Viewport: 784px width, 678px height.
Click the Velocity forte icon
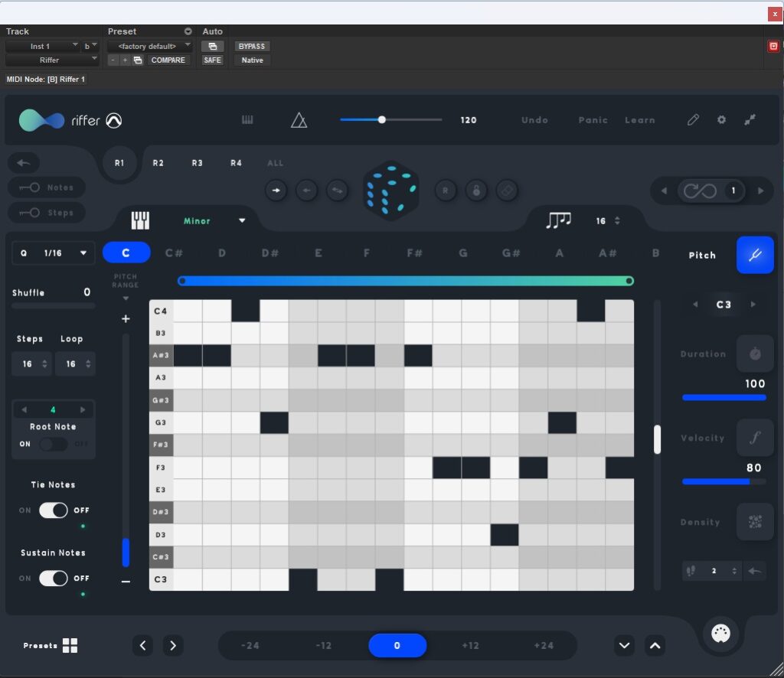(x=755, y=438)
